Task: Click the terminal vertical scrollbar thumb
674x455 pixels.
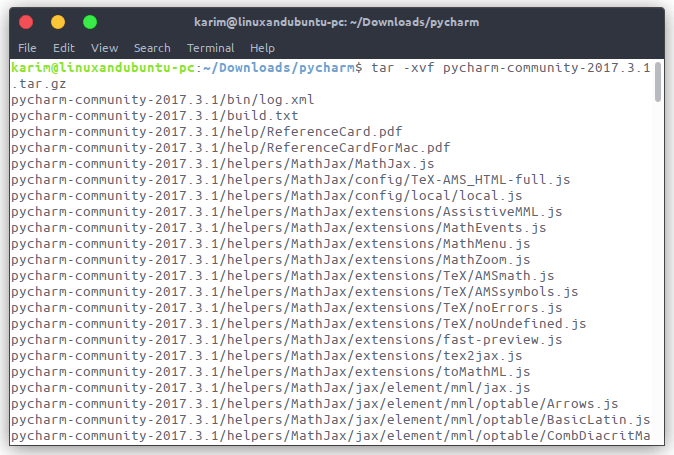Action: coord(658,82)
